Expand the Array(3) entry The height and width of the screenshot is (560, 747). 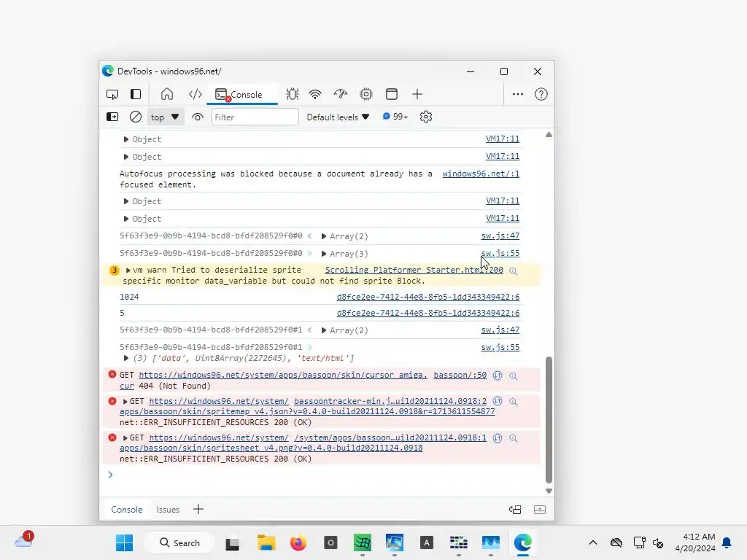pyautogui.click(x=323, y=254)
